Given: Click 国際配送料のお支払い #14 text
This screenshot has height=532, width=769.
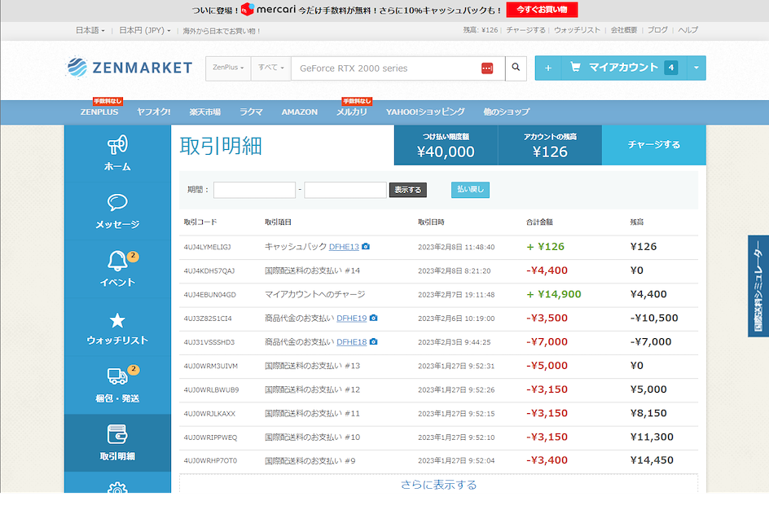Looking at the screenshot, I should (313, 270).
